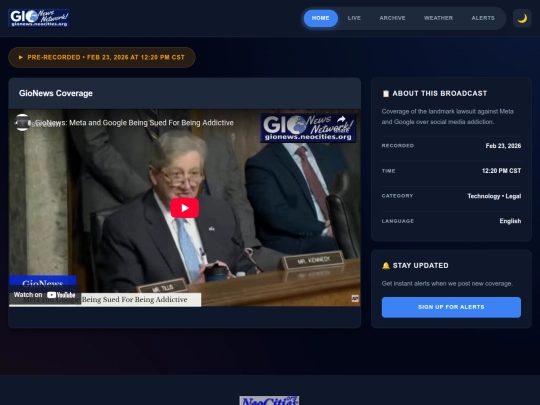Screen dimensions: 540x405
Task: Click the Sign Up For Alerts button
Action: point(451,307)
